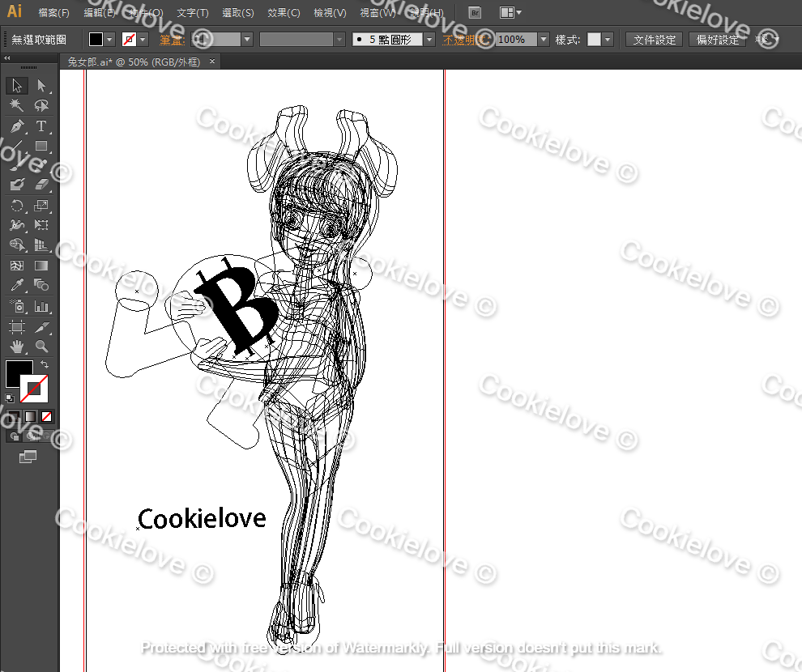
Task: Click the fill color swatch in control bar
Action: [96, 40]
